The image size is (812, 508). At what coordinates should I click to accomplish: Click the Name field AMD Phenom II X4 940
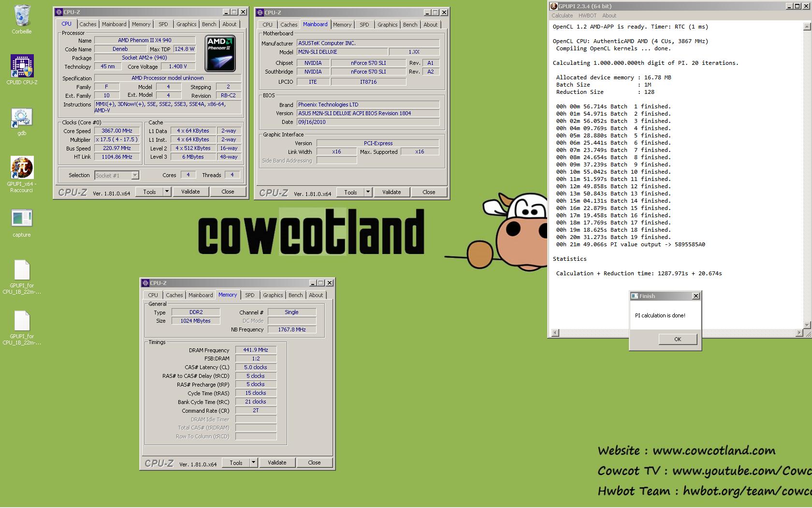pyautogui.click(x=145, y=40)
